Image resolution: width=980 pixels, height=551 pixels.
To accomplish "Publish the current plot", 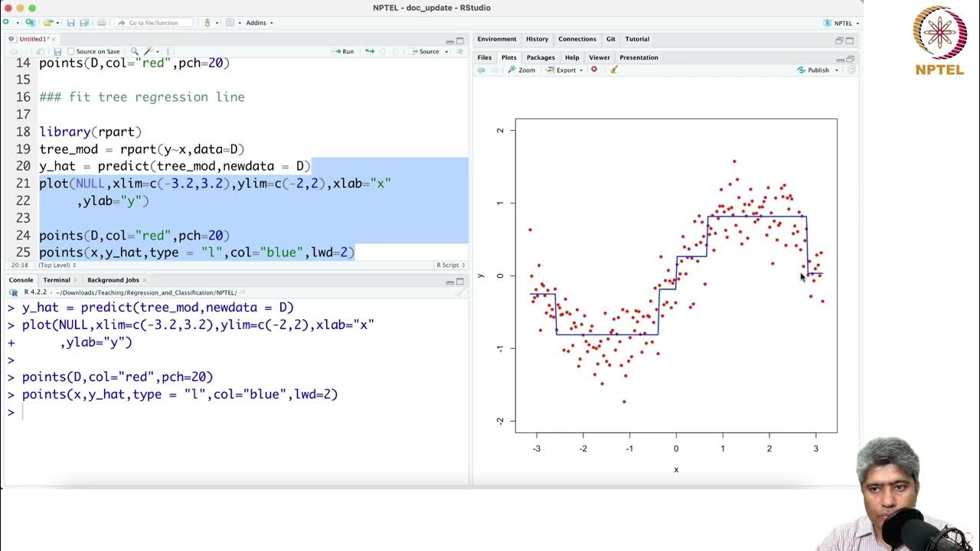I will coord(813,70).
